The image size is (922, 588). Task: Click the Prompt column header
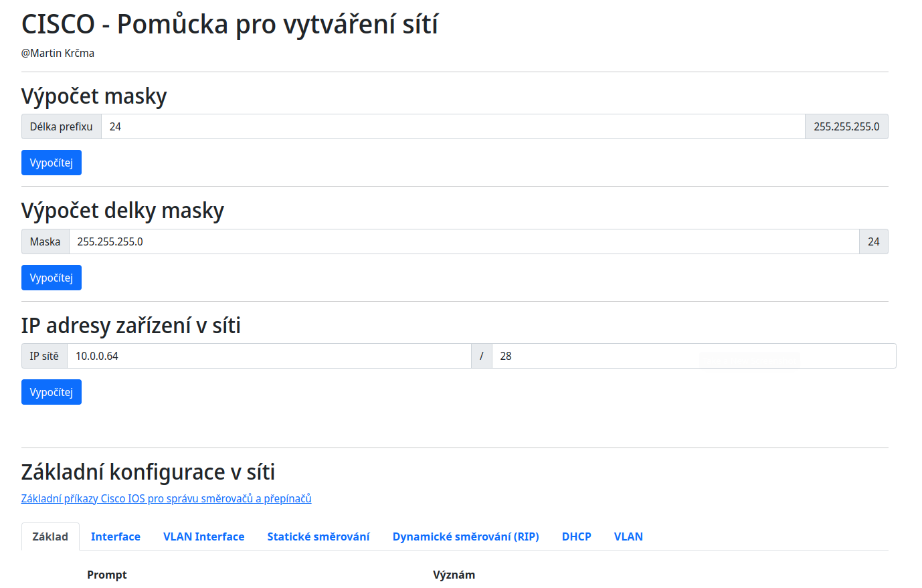coord(107,575)
